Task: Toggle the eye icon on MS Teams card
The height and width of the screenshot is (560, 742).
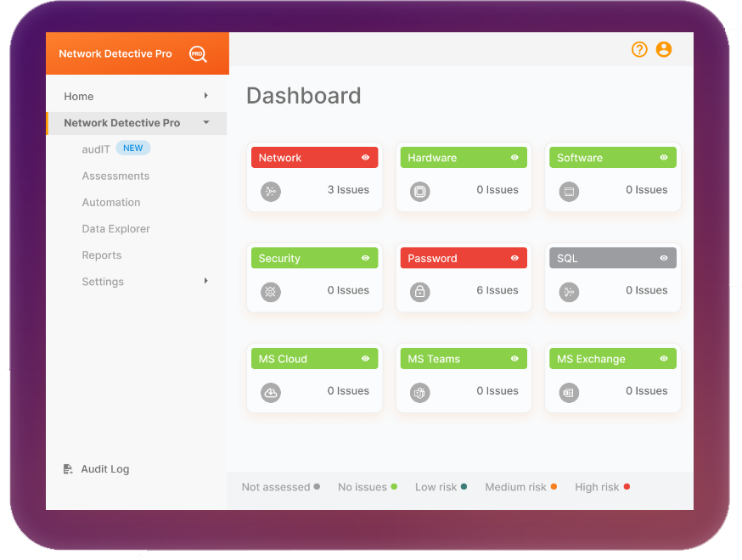Action: coord(514,359)
